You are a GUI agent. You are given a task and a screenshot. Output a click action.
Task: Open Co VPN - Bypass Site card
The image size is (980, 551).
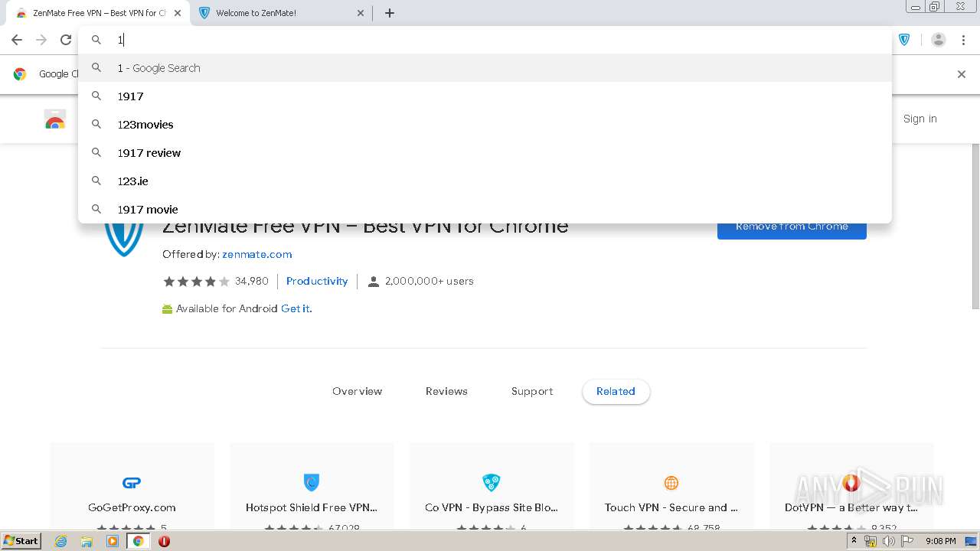[x=492, y=486]
